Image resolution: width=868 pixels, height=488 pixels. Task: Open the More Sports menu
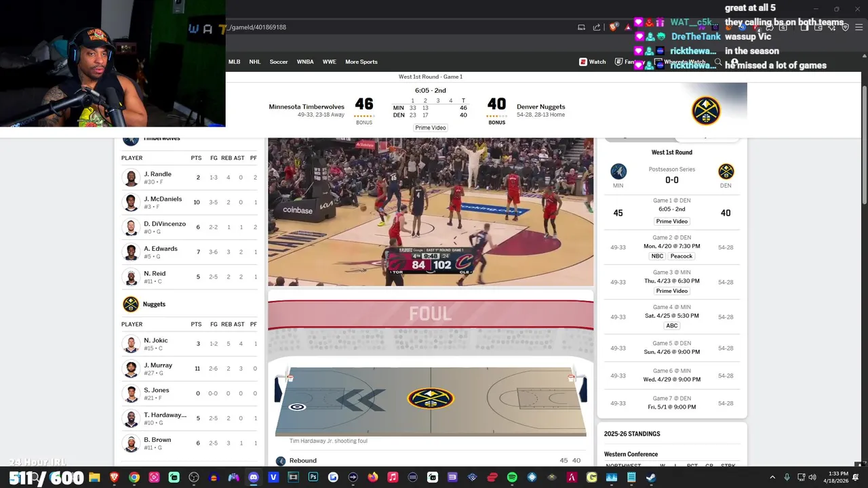(361, 62)
